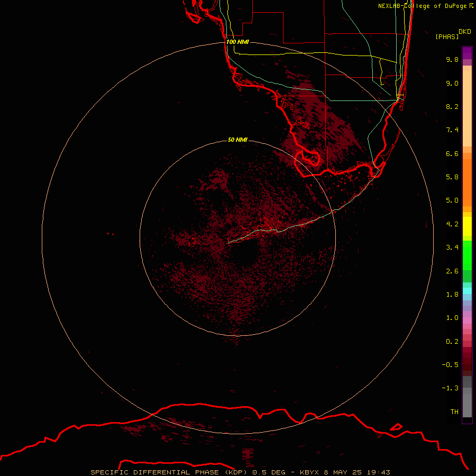Click the '50 NMI' range ring label
Image resolution: width=476 pixels, height=476 pixels.
(237, 140)
